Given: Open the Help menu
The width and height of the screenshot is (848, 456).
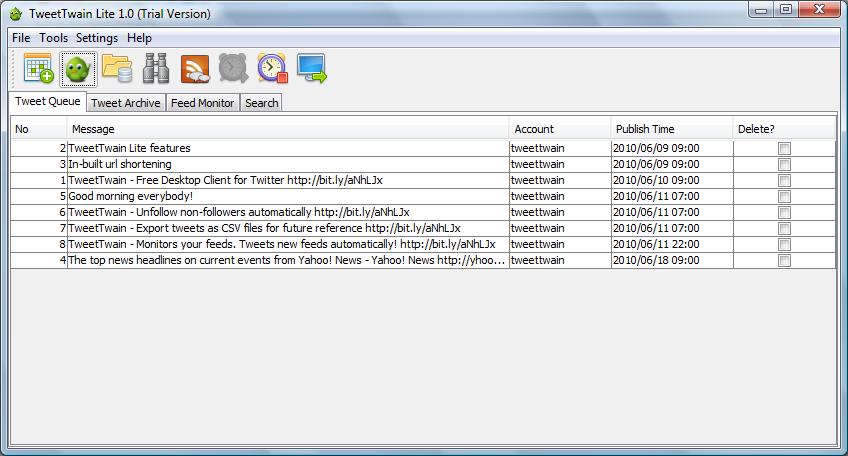Looking at the screenshot, I should coord(140,38).
